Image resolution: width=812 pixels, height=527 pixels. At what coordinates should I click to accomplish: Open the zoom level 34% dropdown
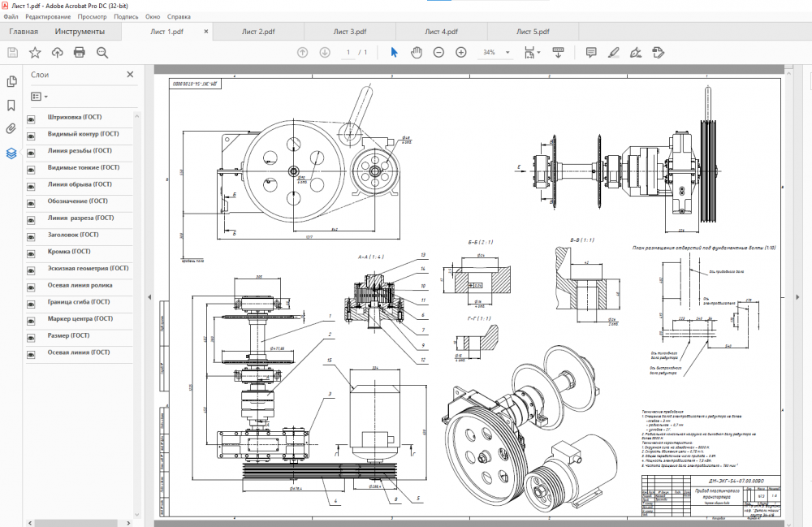click(x=508, y=53)
